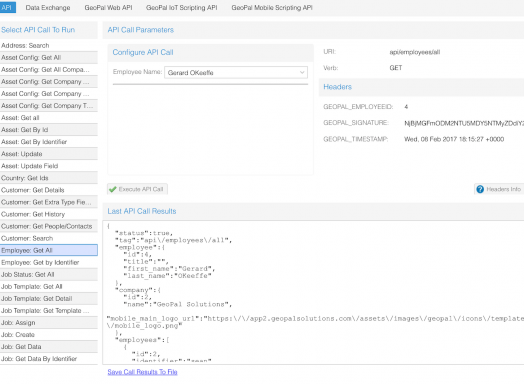Click Save Call Results To File link
This screenshot has width=524, height=384.
click(142, 372)
